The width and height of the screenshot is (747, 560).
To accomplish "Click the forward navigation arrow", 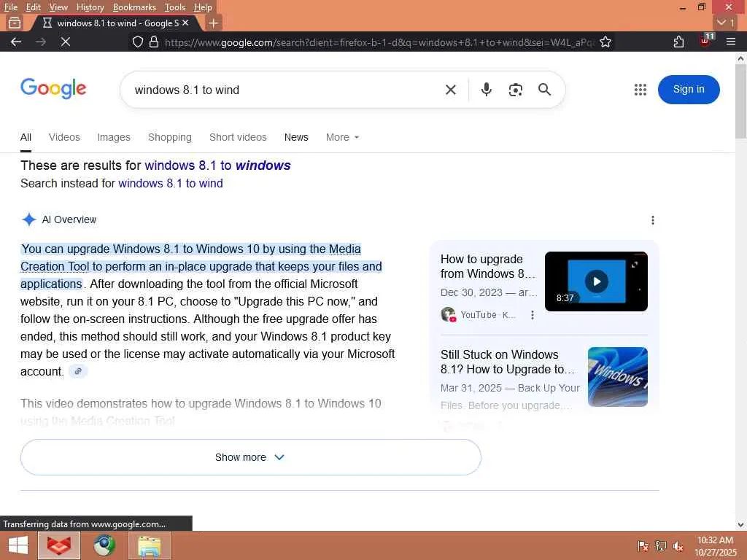I will click(x=41, y=42).
